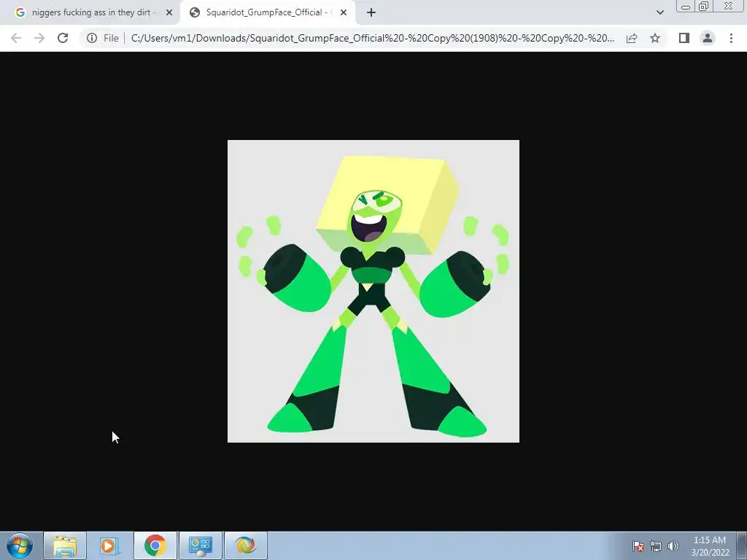Image resolution: width=747 pixels, height=560 pixels.
Task: Open a new tab with the plus button
Action: [371, 12]
